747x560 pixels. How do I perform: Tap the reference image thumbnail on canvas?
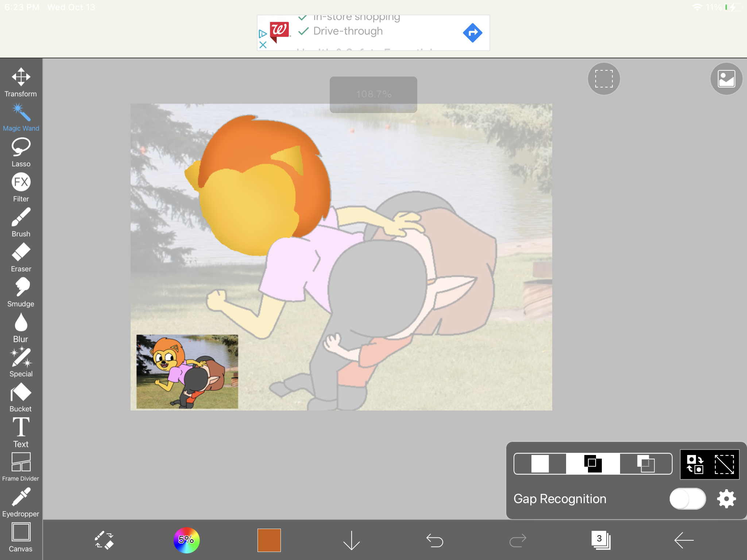(x=187, y=371)
